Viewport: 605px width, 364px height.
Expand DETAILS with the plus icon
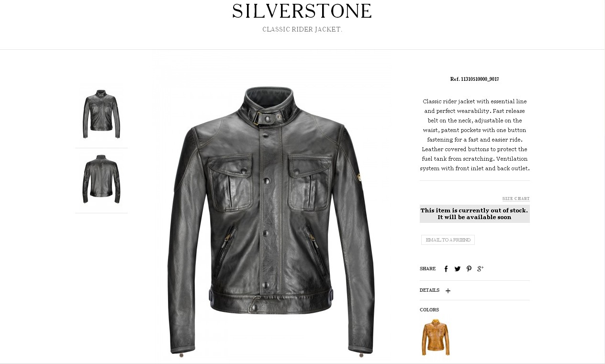(448, 291)
